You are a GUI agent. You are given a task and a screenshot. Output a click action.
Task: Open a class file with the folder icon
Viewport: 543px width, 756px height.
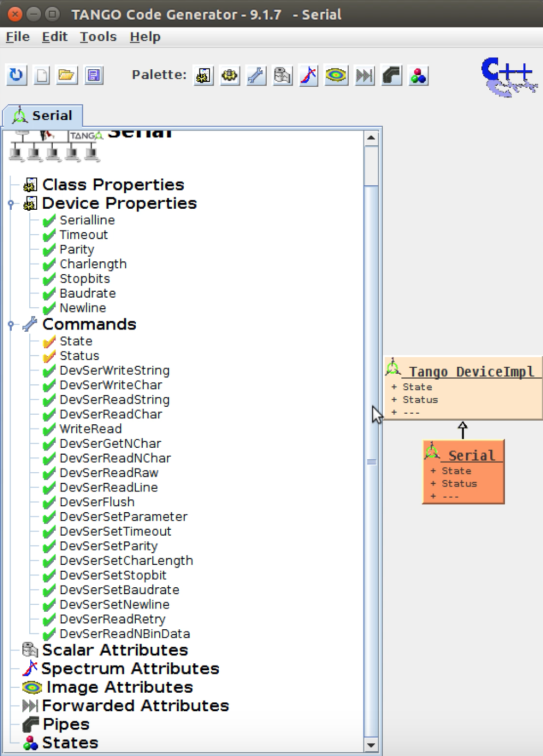(67, 75)
